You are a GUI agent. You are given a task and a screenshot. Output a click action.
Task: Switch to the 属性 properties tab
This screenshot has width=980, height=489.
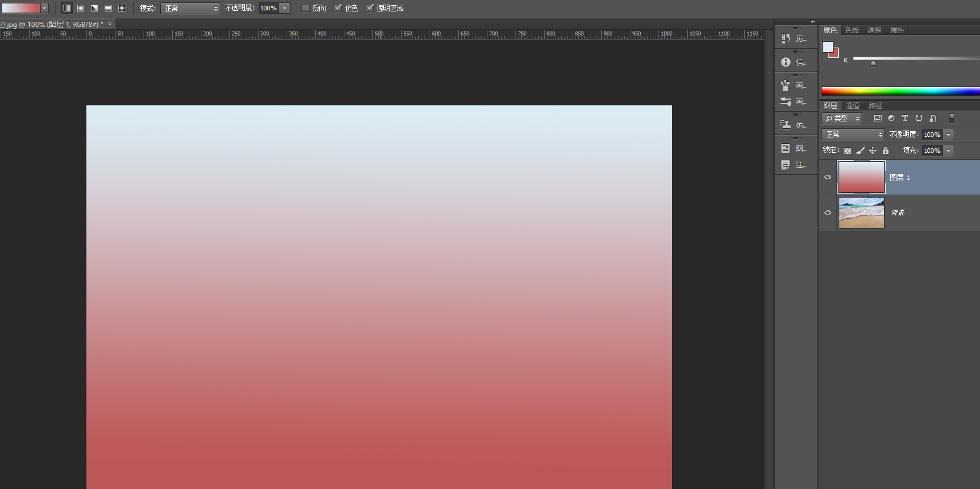click(897, 30)
